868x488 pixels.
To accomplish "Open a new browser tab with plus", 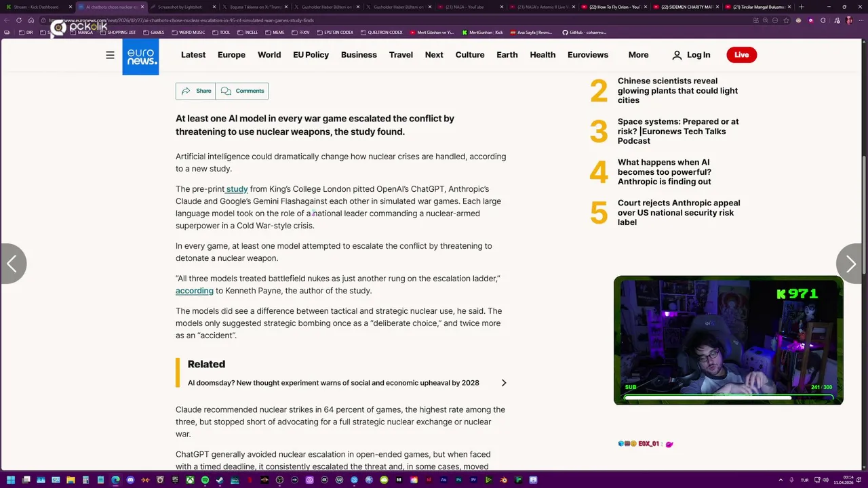I will tap(802, 7).
